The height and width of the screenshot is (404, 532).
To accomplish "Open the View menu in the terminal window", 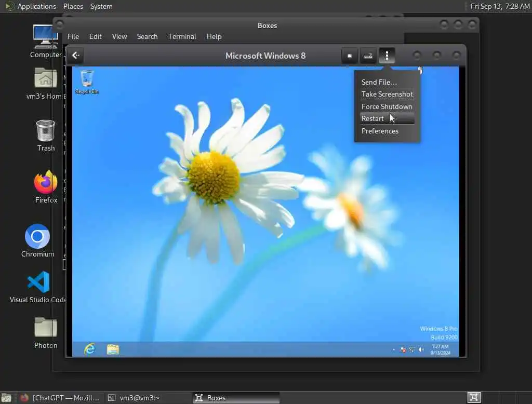I will [x=119, y=36].
